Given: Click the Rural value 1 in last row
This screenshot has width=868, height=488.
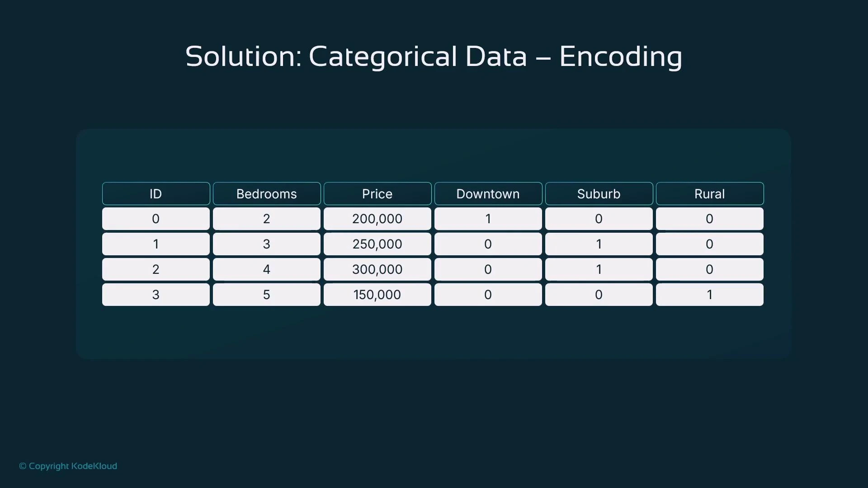Looking at the screenshot, I should (x=709, y=295).
